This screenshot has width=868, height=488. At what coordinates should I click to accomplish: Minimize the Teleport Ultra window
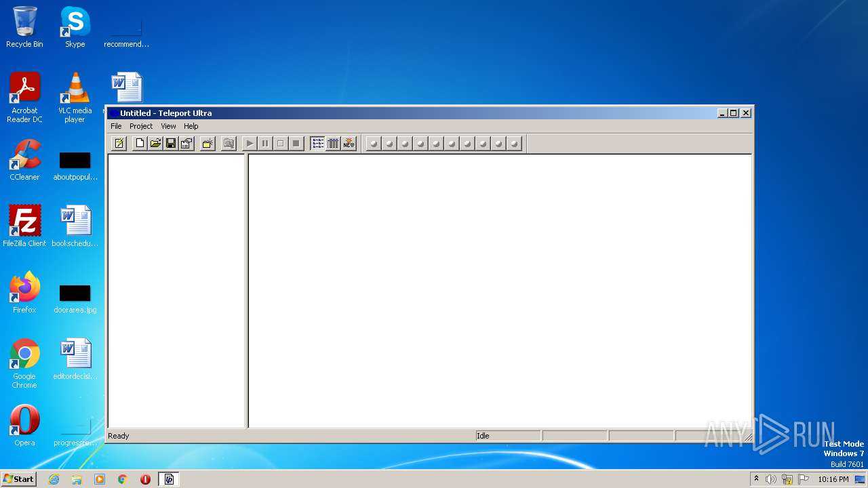pos(722,113)
